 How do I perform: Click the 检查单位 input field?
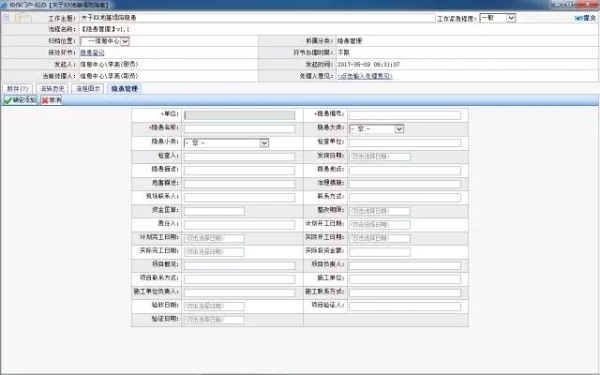tap(405, 143)
